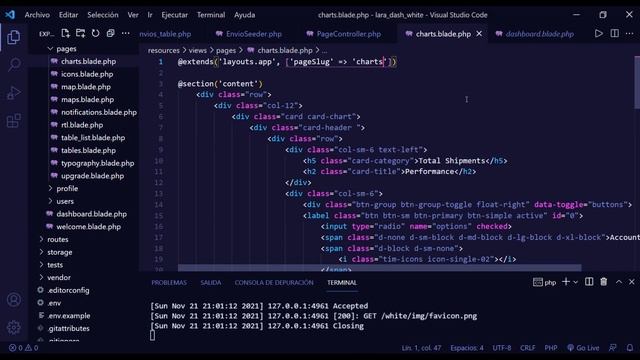The image size is (640, 360).
Task: Click in the terminal input area
Action: (153, 336)
